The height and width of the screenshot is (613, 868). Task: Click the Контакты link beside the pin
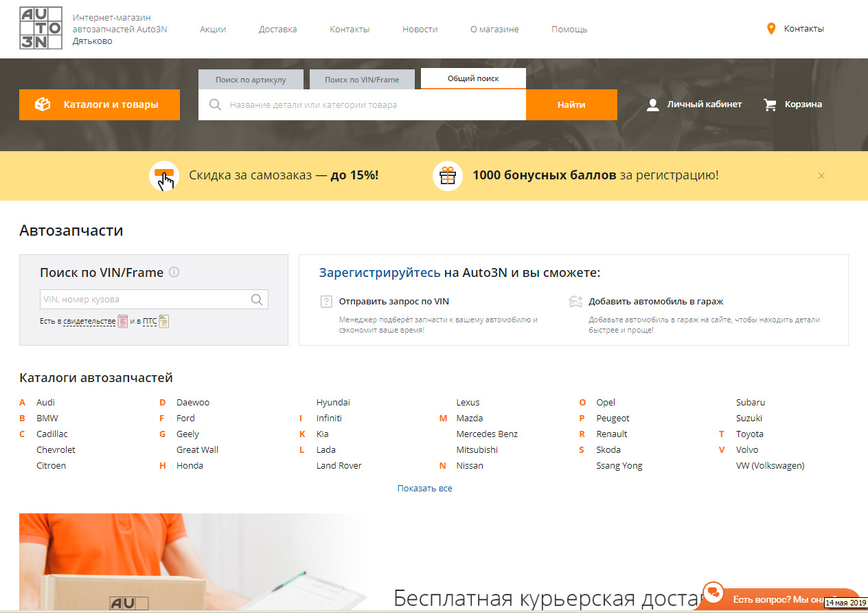tap(804, 29)
